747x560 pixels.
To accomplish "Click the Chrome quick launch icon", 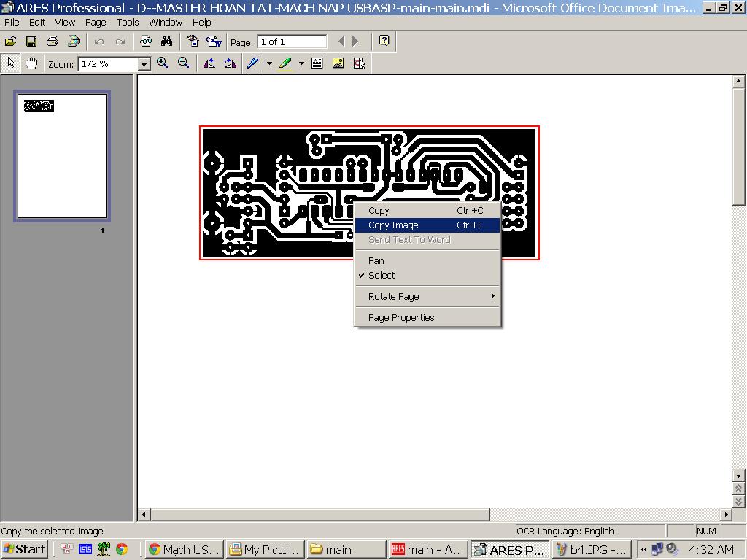I will click(x=122, y=549).
